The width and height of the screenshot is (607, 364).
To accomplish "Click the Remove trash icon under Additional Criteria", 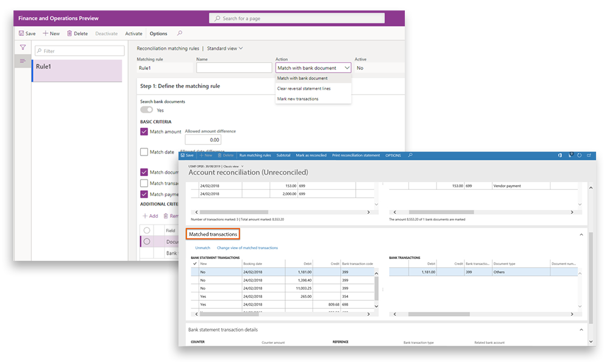I will [x=166, y=216].
